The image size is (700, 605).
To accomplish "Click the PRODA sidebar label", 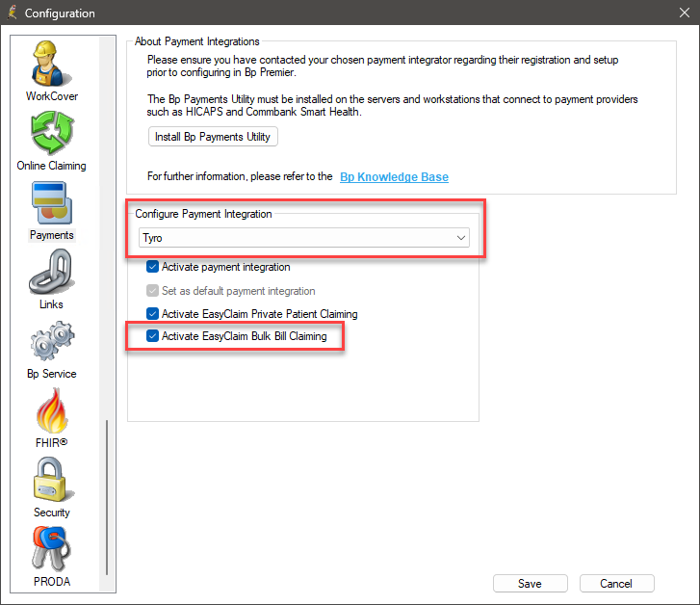I will (52, 582).
